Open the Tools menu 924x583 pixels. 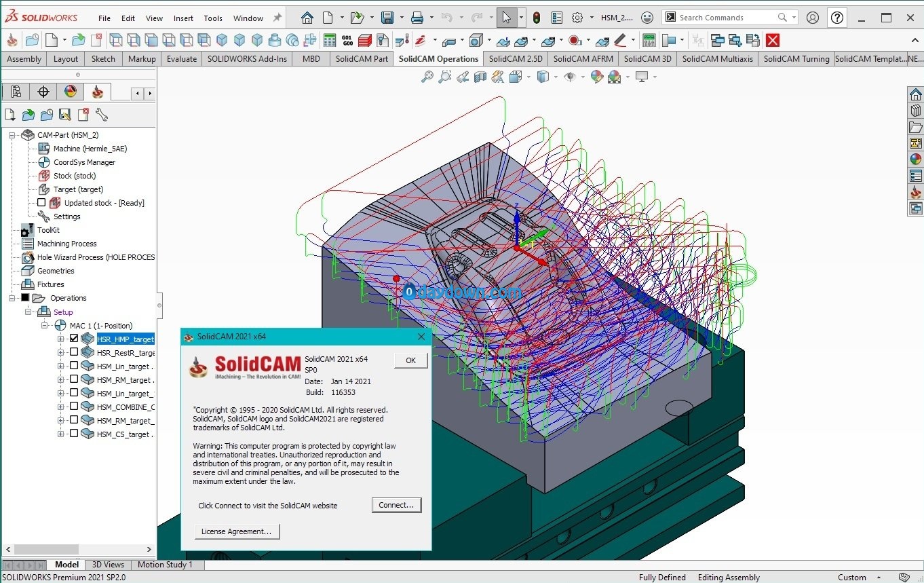(x=213, y=18)
